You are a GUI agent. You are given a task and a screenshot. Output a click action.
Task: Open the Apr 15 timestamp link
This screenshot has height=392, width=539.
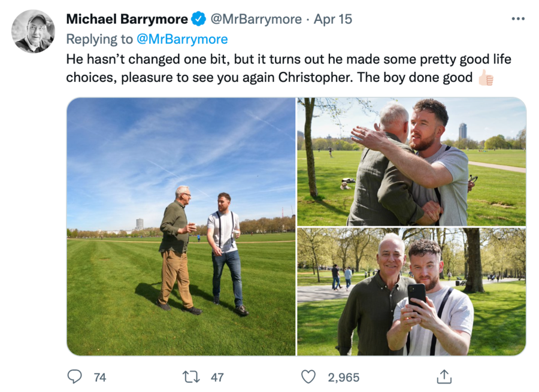(x=333, y=19)
